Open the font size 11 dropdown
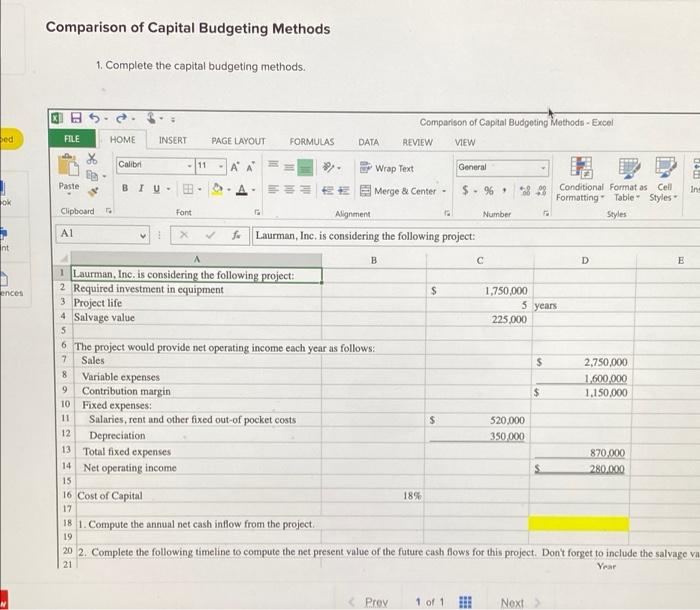 tap(221, 167)
